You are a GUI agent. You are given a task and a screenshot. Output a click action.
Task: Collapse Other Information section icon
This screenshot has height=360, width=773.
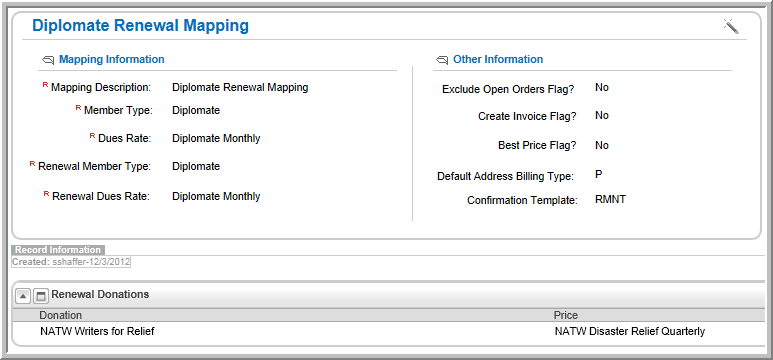point(442,60)
